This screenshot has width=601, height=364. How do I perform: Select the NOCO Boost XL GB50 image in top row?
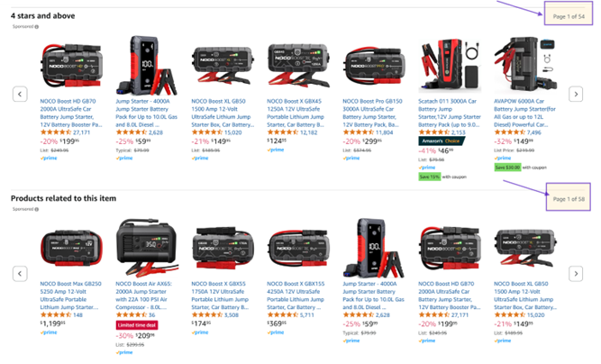pyautogui.click(x=223, y=65)
